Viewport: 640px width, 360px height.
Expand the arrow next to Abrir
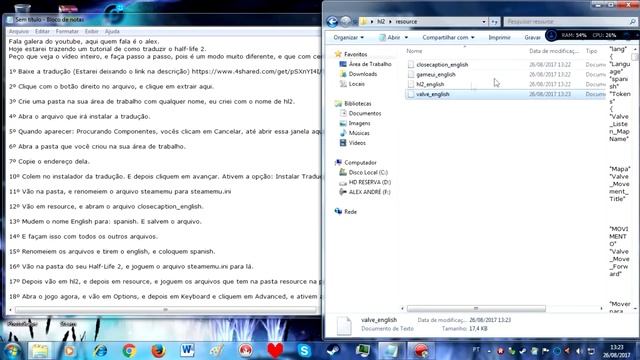(x=406, y=37)
